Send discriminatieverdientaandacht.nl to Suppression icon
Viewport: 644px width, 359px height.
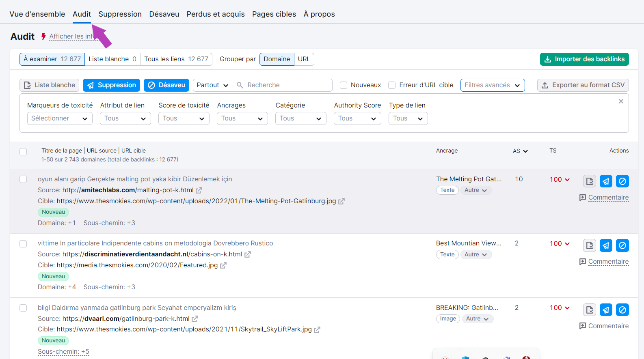(606, 245)
